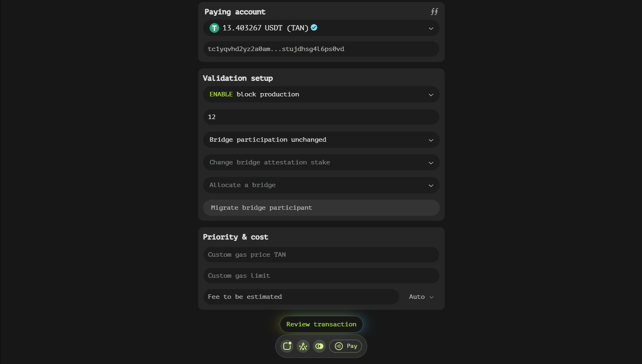Click the Migrate bridge participant button
Image resolution: width=642 pixels, height=364 pixels.
pos(321,208)
